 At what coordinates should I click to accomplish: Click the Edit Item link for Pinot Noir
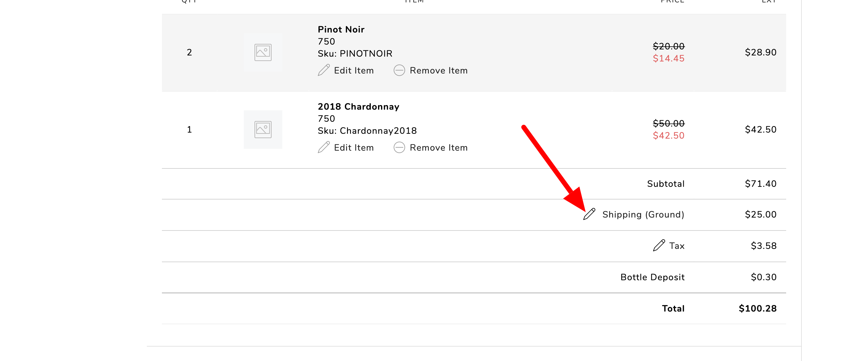click(x=354, y=70)
